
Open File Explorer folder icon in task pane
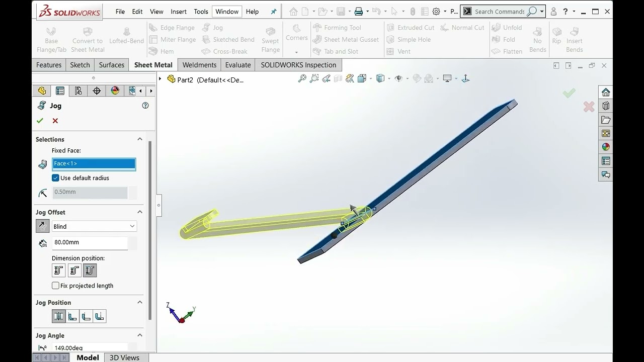pyautogui.click(x=606, y=120)
